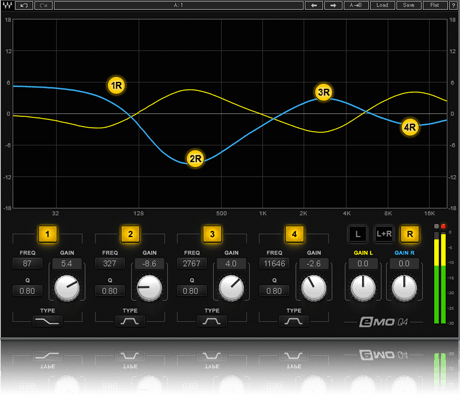Viewport: 460px width, 395px height.
Task: Open the Save preset menu
Action: coord(408,5)
